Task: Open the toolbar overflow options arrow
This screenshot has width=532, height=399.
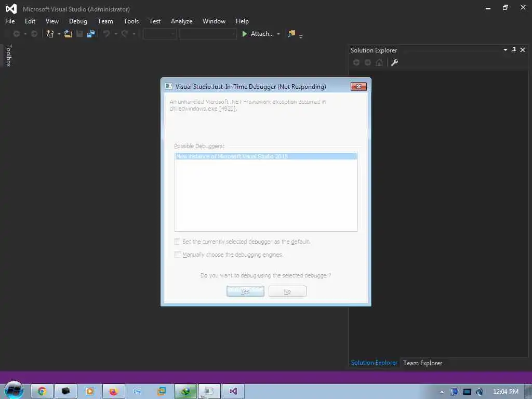Action: click(301, 36)
